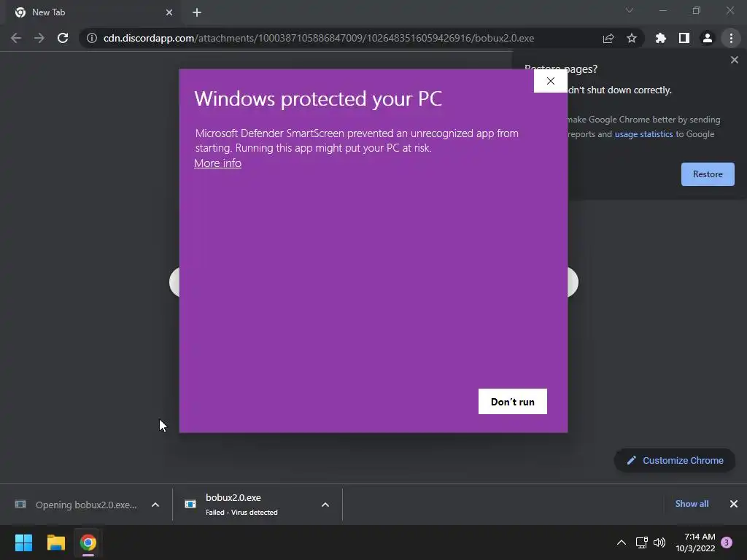Click the bobux2.0.exe Virus detected item

[x=242, y=505]
